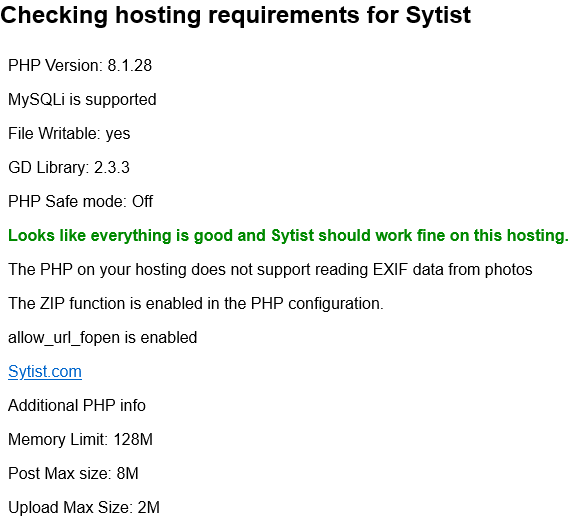This screenshot has height=523, width=576.
Task: Click the PHP Version 8.1.28 line
Action: (x=80, y=66)
